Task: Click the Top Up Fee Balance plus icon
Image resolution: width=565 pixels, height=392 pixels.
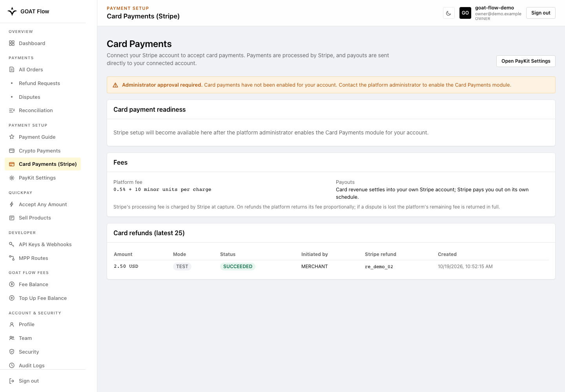Action: pos(12,298)
